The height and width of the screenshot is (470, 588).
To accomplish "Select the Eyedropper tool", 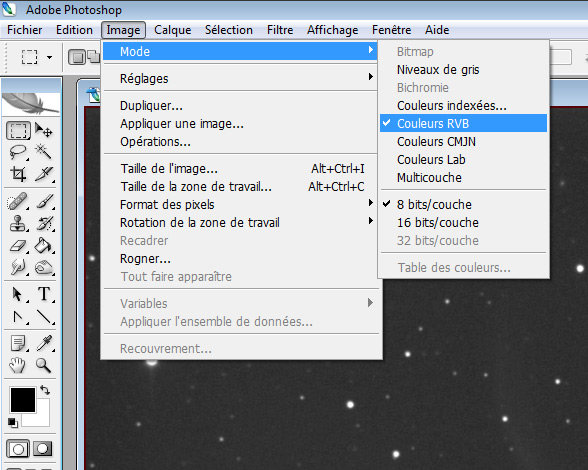I will [x=44, y=343].
